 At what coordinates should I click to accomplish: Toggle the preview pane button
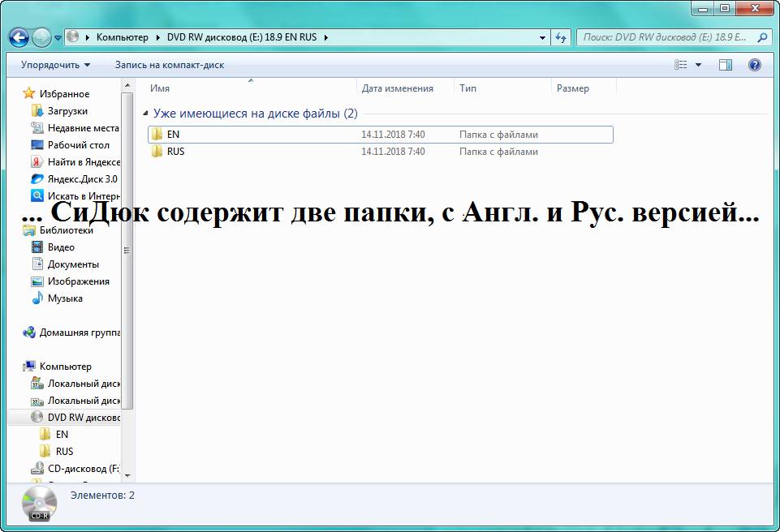726,65
